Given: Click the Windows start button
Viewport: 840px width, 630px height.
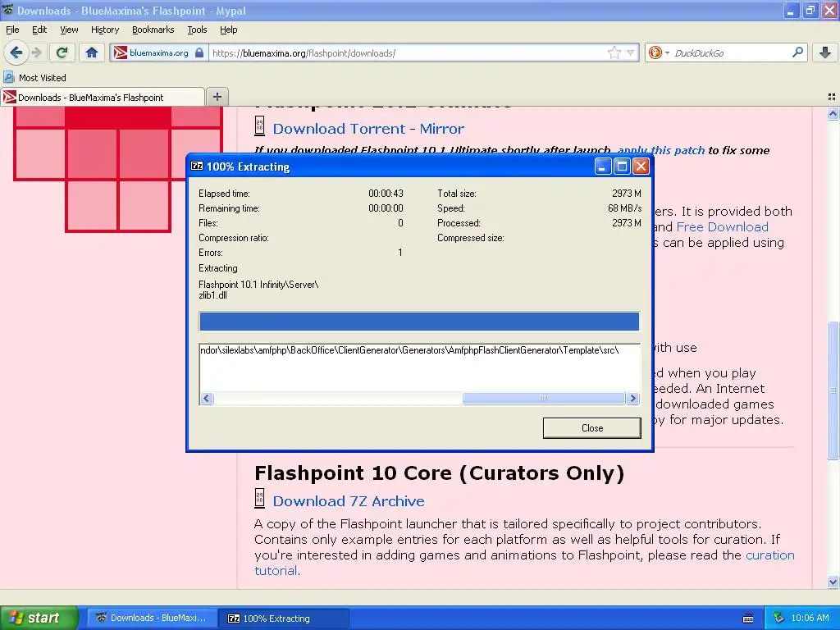Looking at the screenshot, I should pyautogui.click(x=39, y=618).
